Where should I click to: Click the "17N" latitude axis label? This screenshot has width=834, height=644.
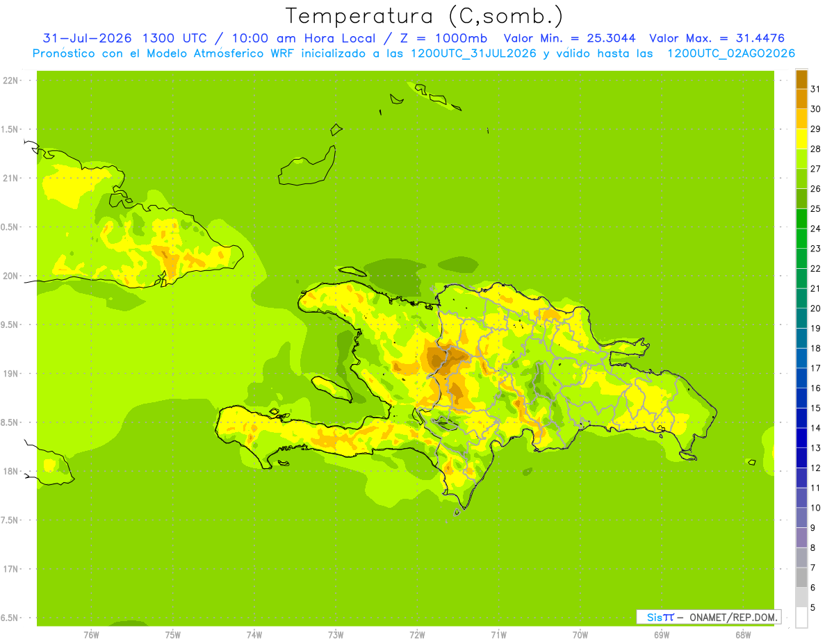tap(10, 569)
